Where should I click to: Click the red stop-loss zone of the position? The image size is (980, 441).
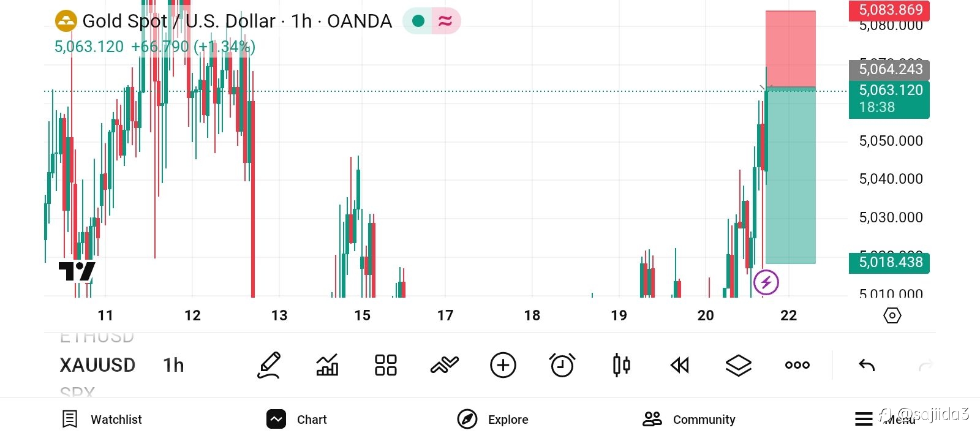click(790, 49)
